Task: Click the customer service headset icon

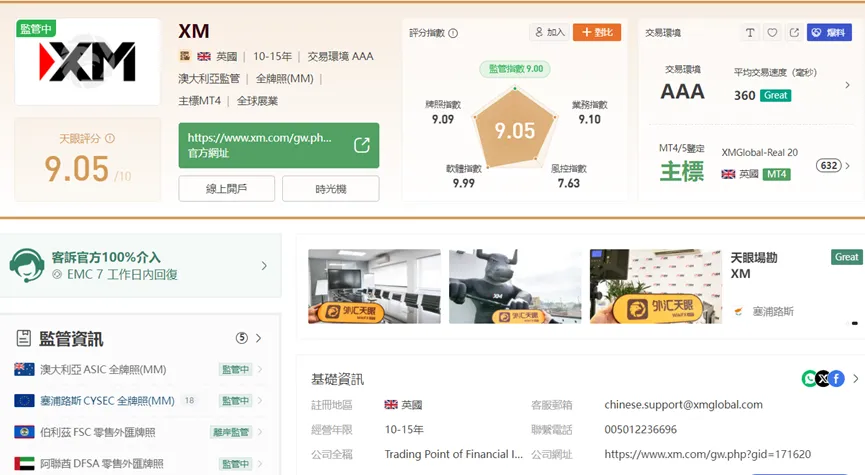Action: pyautogui.click(x=26, y=265)
